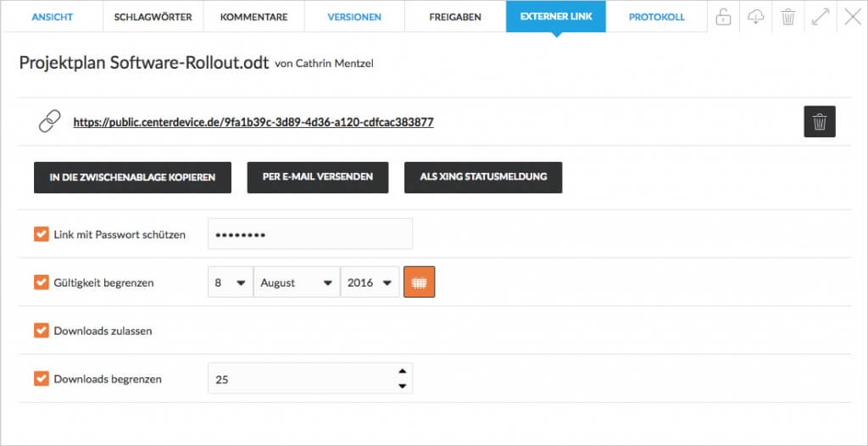This screenshot has height=446, width=868.
Task: Delete the external link with dark trash button
Action: pyautogui.click(x=820, y=121)
